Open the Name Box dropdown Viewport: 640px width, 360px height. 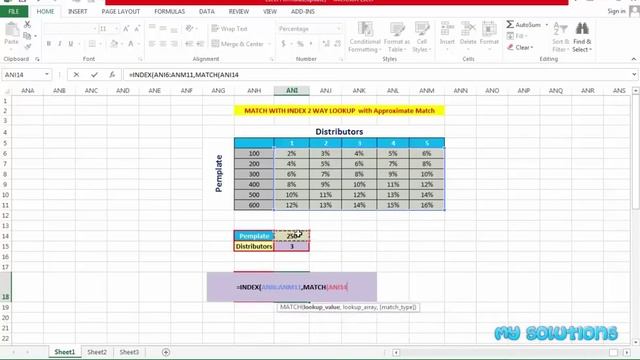point(47,75)
